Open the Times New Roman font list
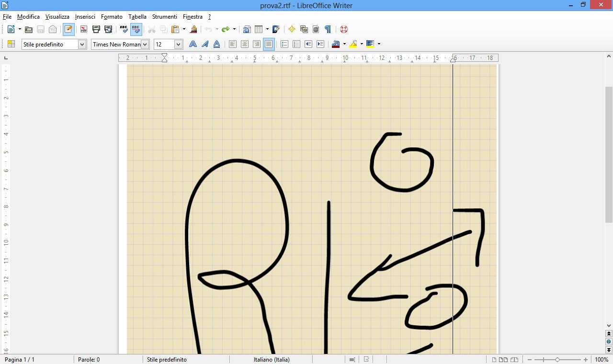Screen dimensions: 613x364 click(145, 44)
